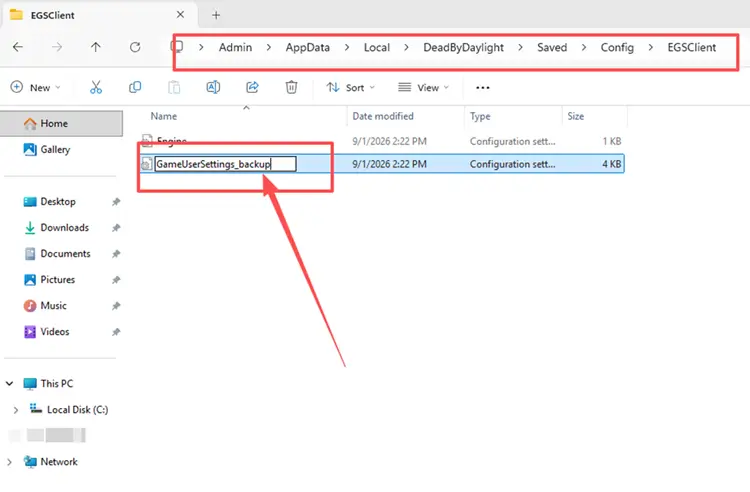Unpin Pictures using its pin icon
The width and height of the screenshot is (750, 492).
(116, 280)
